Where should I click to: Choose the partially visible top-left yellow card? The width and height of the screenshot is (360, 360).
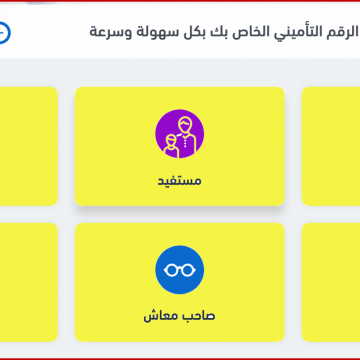pos(29,146)
